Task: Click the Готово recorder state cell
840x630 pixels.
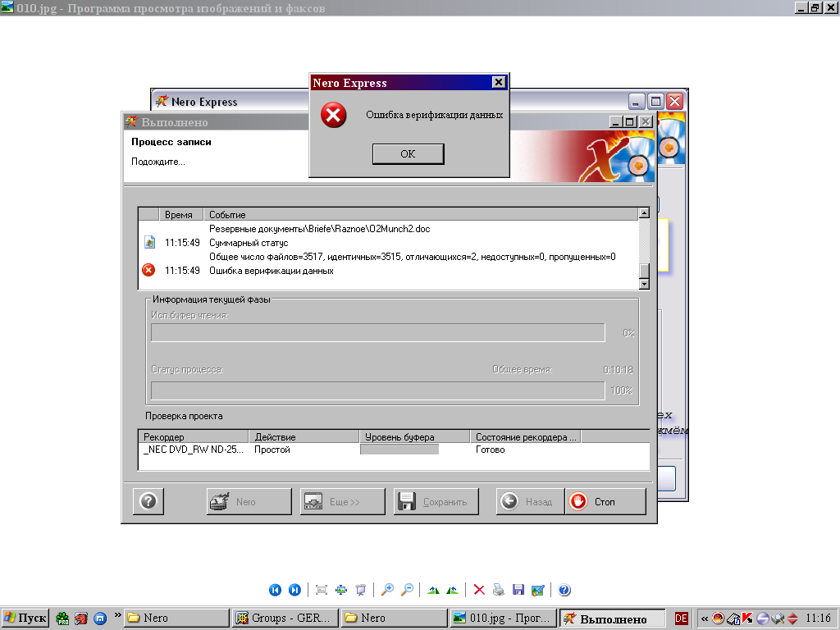Action: [x=491, y=450]
